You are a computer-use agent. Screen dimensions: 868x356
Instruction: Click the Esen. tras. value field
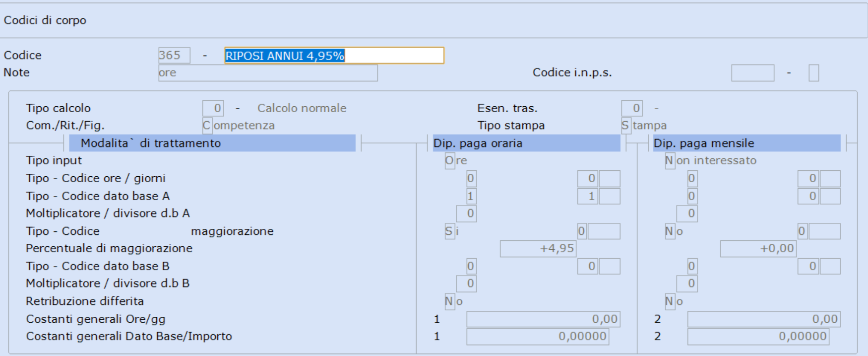click(x=632, y=108)
